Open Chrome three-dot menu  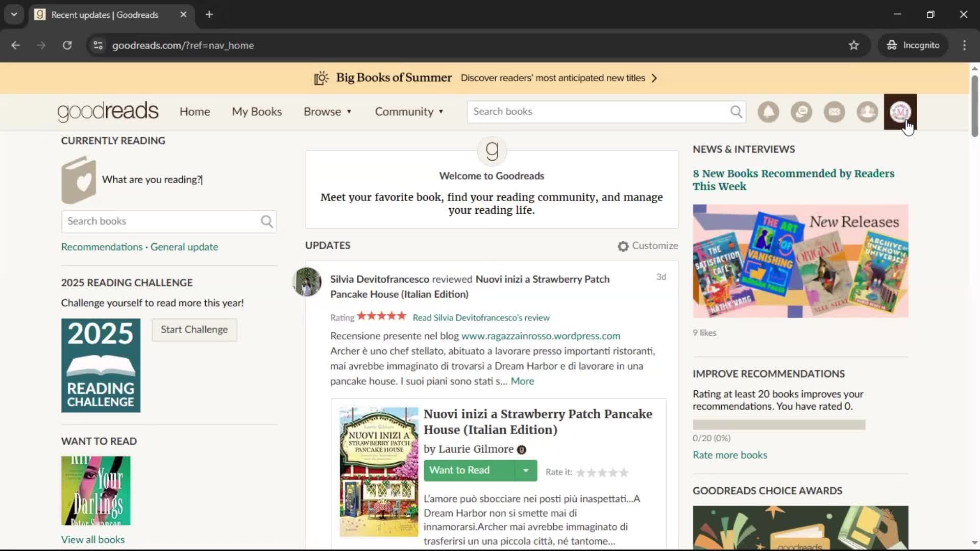[964, 45]
